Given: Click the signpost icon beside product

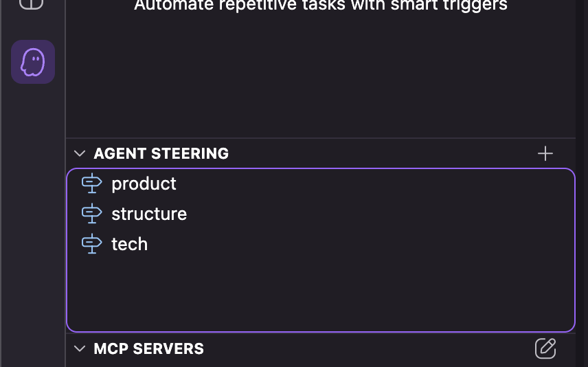Looking at the screenshot, I should pyautogui.click(x=91, y=183).
